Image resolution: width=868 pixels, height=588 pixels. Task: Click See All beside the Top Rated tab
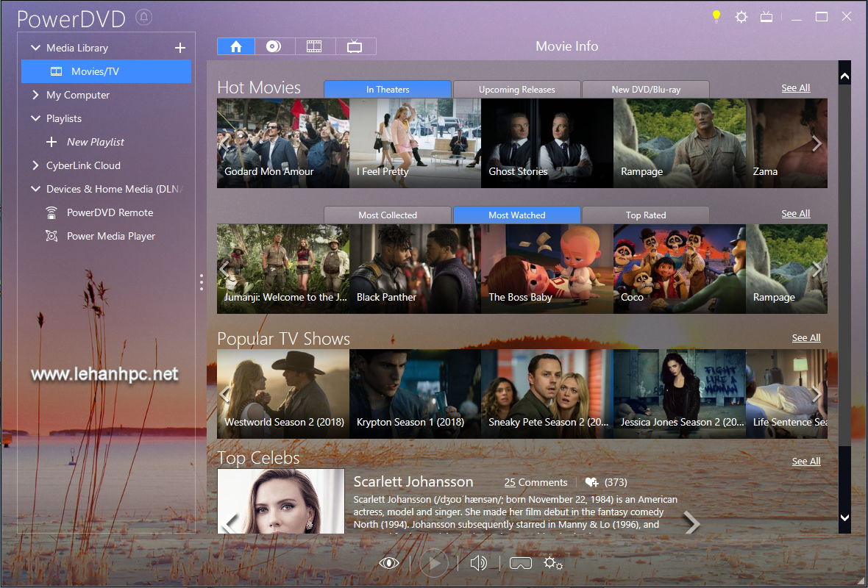795,213
